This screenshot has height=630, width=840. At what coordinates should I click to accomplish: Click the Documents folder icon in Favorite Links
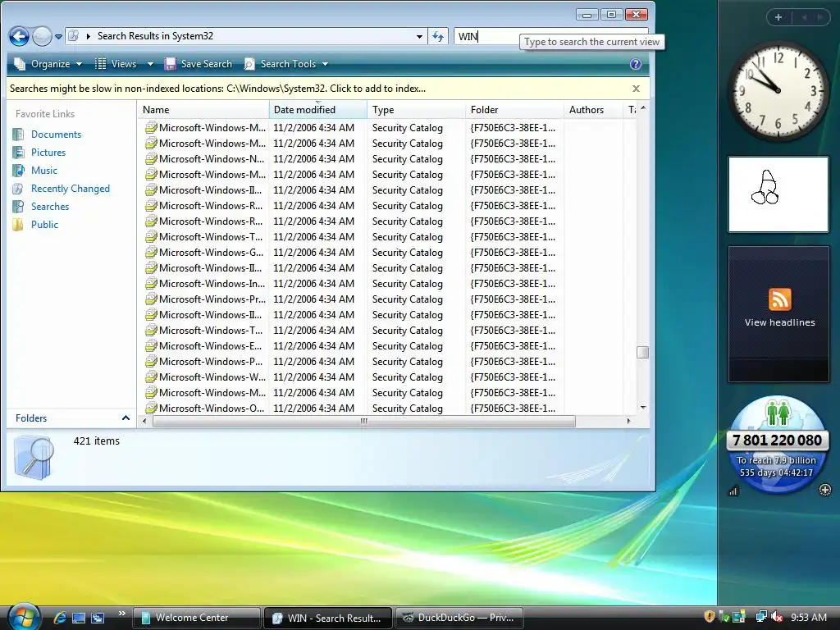[x=18, y=135]
